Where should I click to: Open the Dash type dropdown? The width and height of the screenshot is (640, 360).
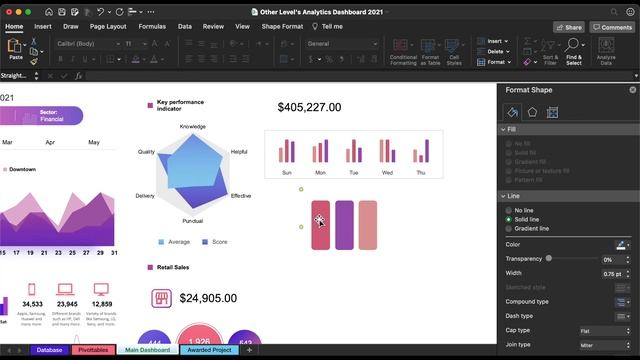622,316
